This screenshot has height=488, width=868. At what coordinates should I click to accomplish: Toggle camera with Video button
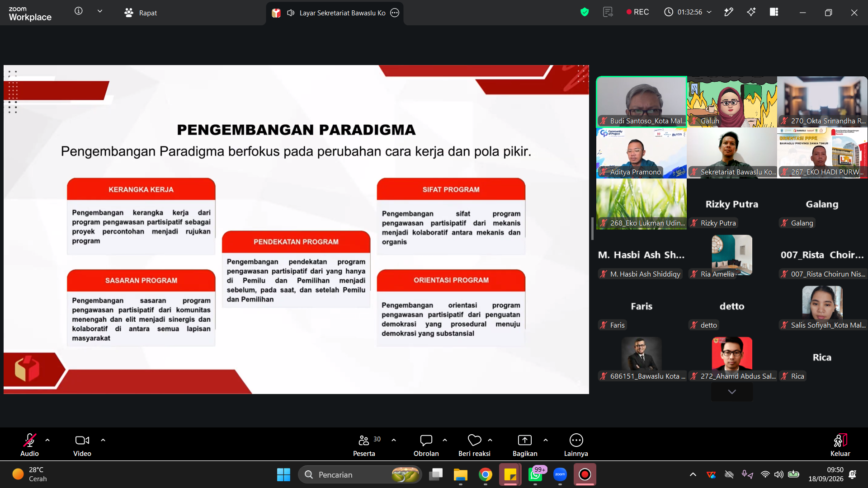point(82,445)
